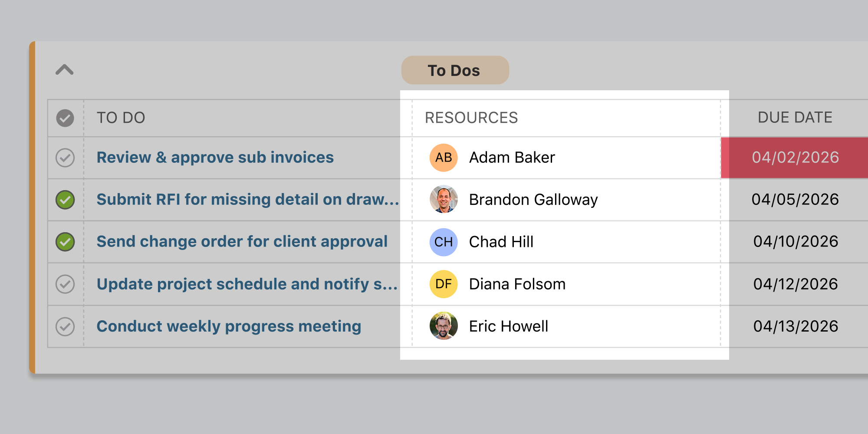The height and width of the screenshot is (434, 868).
Task: Click the gray checkmark header icon
Action: pyautogui.click(x=64, y=118)
